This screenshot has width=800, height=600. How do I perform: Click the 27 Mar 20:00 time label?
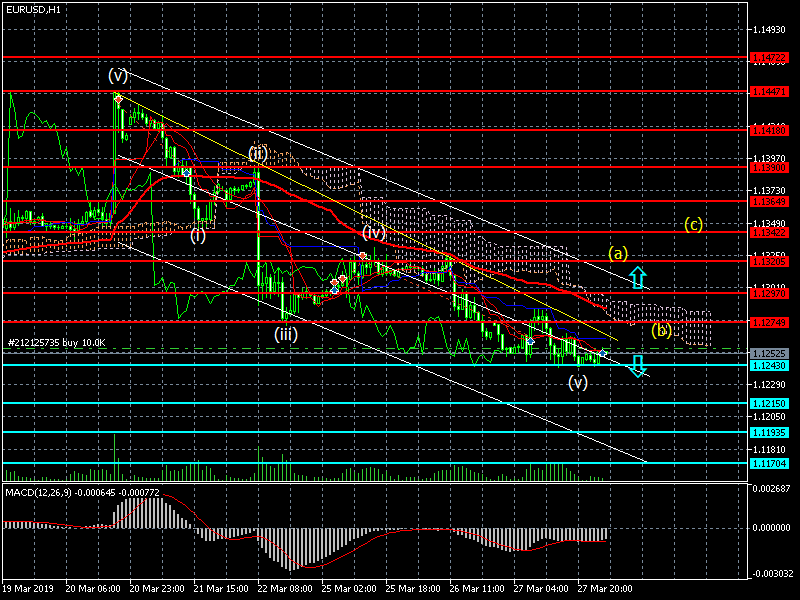coord(605,589)
